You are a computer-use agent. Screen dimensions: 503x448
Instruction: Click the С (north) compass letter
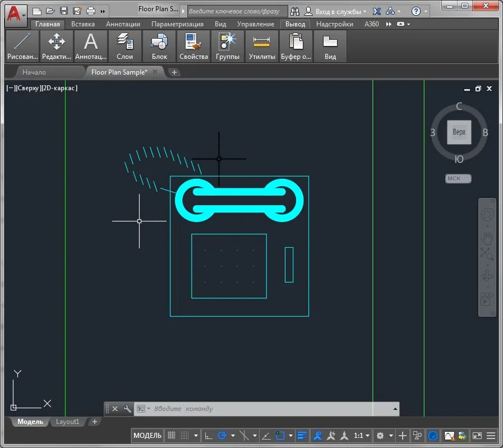pyautogui.click(x=459, y=106)
